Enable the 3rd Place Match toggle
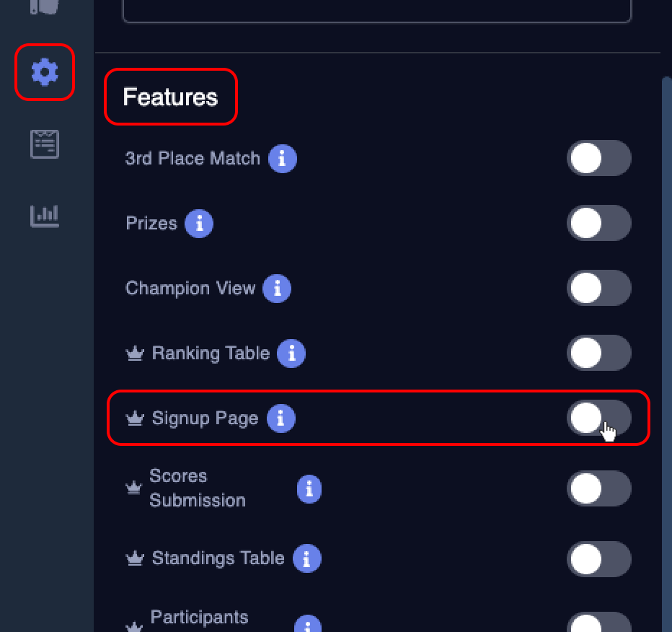The height and width of the screenshot is (632, 672). [x=599, y=159]
